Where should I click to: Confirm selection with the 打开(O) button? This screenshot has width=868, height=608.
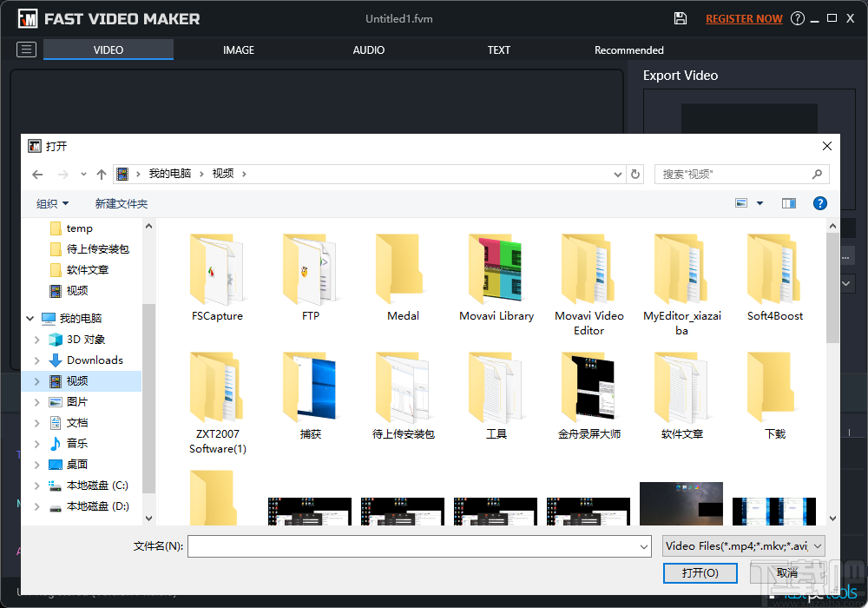[x=700, y=573]
